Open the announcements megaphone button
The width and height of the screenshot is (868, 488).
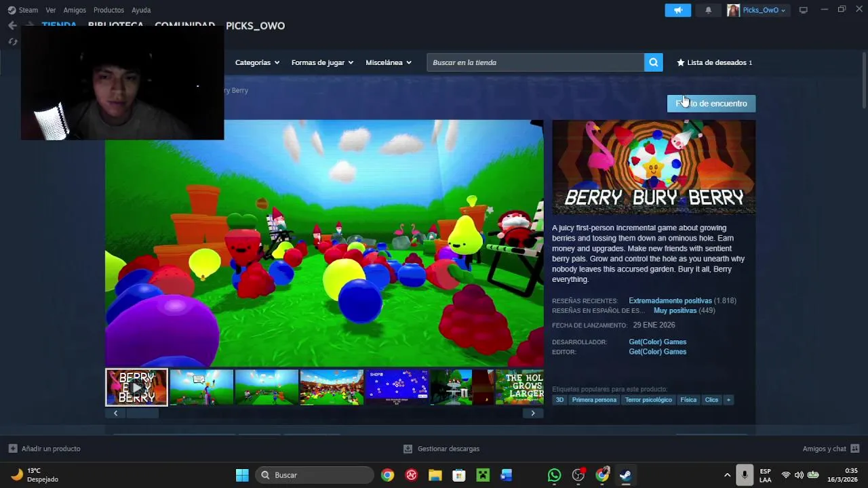point(678,10)
